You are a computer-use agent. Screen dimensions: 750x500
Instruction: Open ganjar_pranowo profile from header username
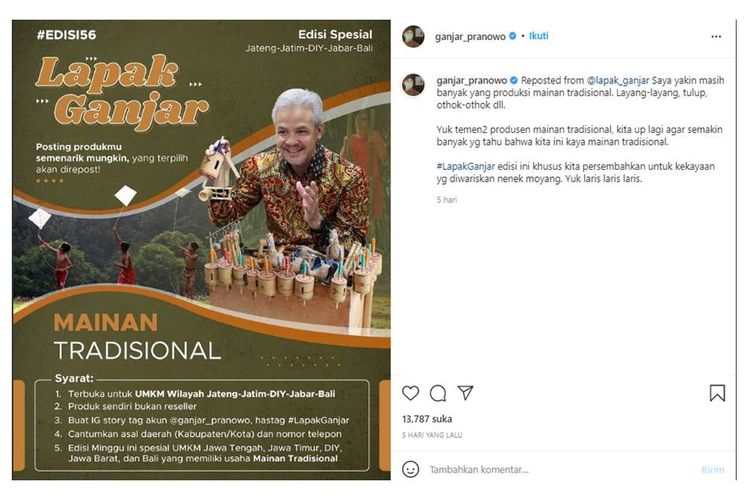470,36
